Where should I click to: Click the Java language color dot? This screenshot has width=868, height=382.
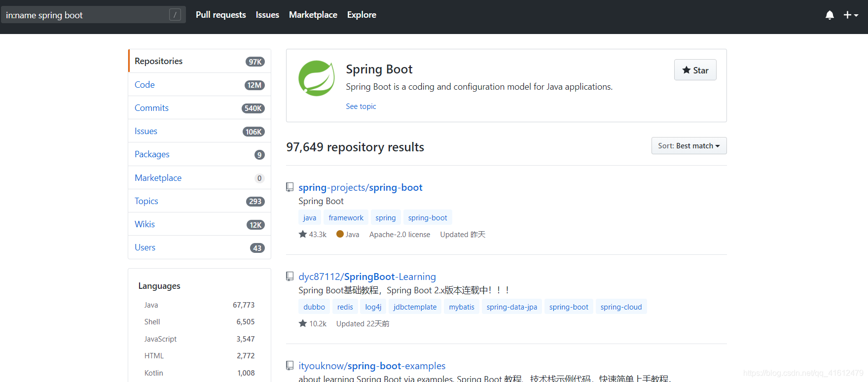tap(340, 234)
